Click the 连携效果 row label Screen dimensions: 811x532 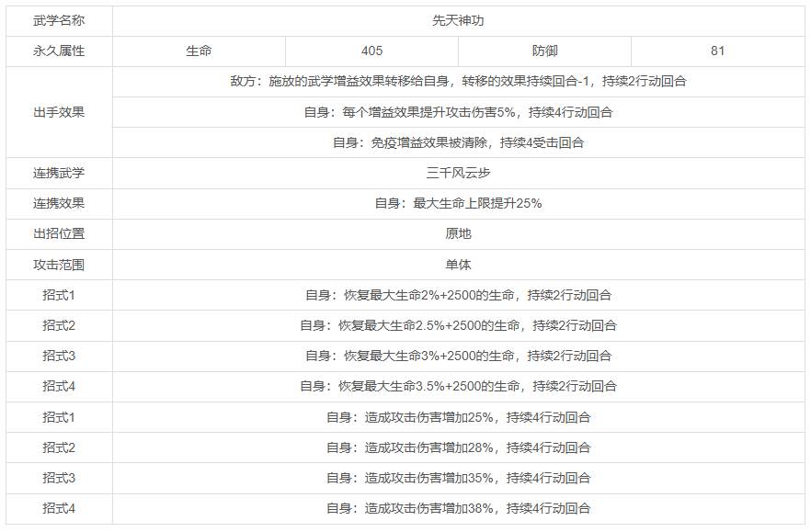[x=59, y=203]
